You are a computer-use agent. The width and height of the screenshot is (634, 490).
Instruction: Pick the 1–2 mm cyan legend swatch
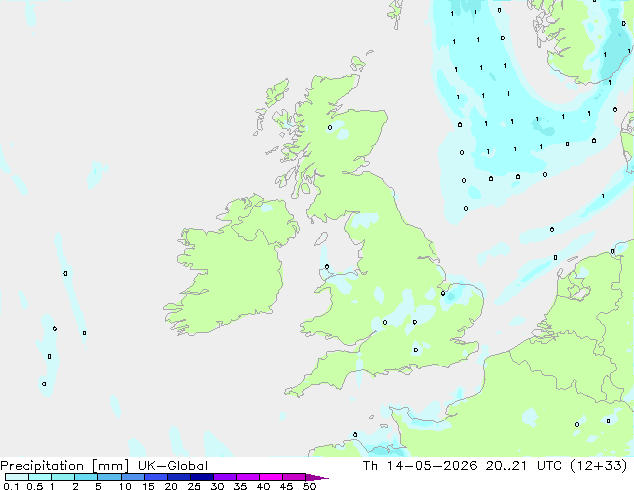click(63, 477)
